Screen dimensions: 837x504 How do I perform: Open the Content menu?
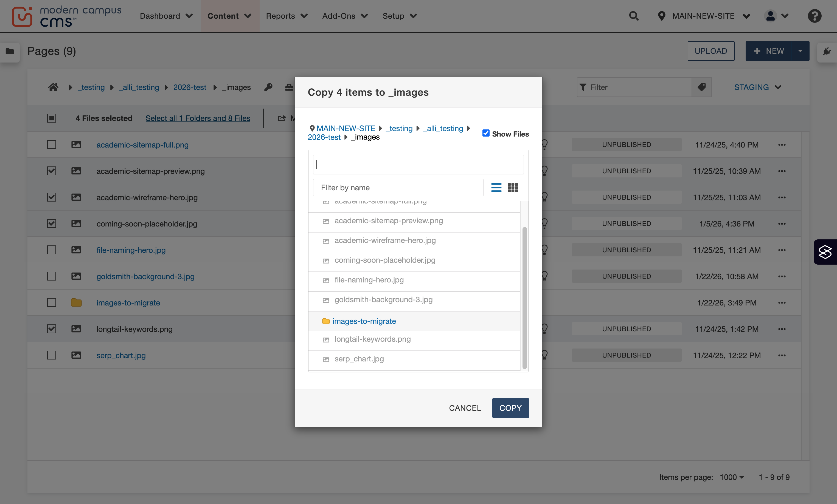pos(230,16)
